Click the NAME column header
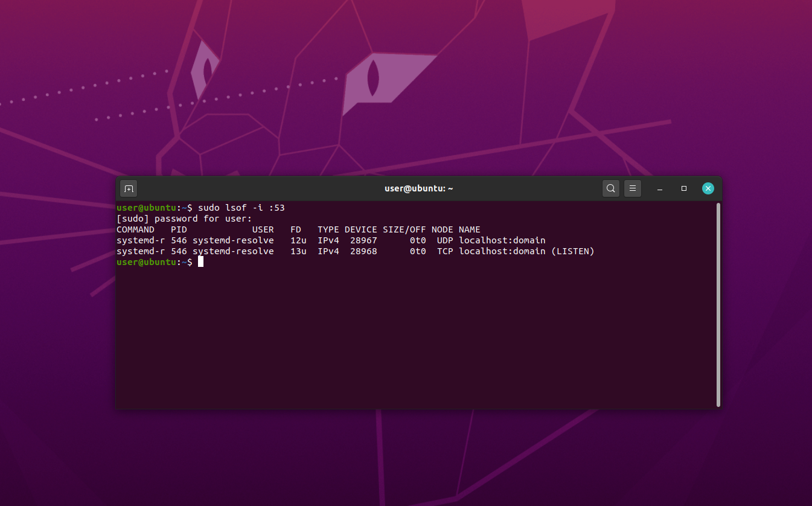812x506 pixels. pyautogui.click(x=470, y=229)
